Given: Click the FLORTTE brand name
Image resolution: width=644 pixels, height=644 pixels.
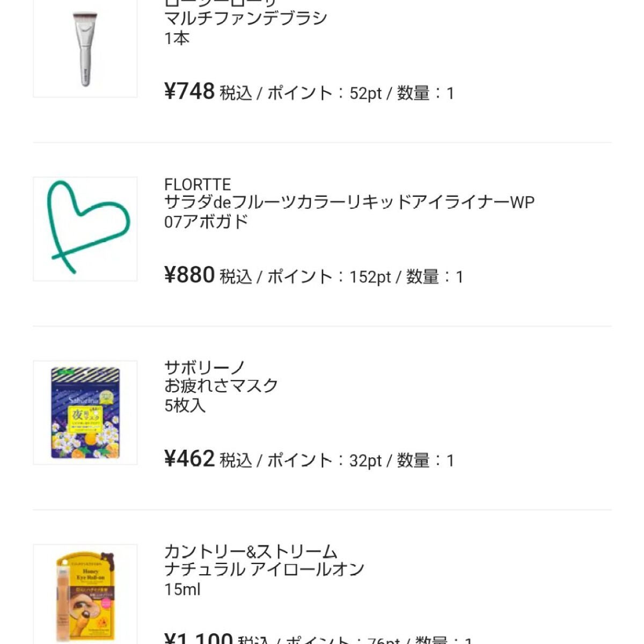Looking at the screenshot, I should (197, 185).
